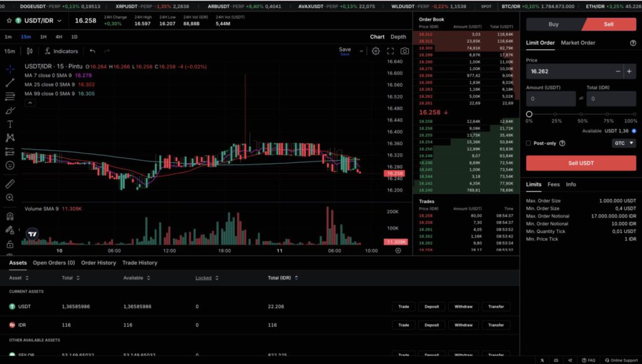Switch to the Chart view
This screenshot has width=642, height=364.
[377, 37]
